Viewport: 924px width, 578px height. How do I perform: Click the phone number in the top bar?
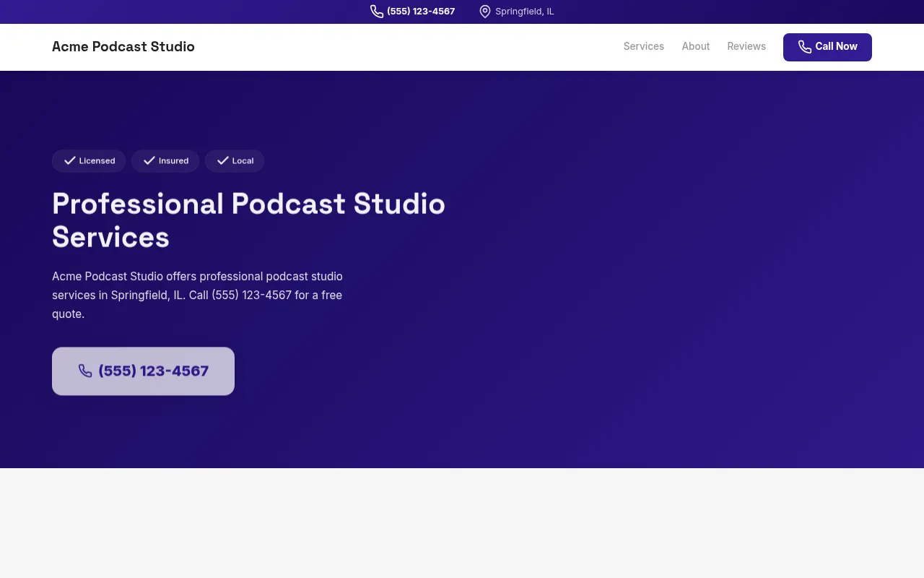[x=421, y=11]
